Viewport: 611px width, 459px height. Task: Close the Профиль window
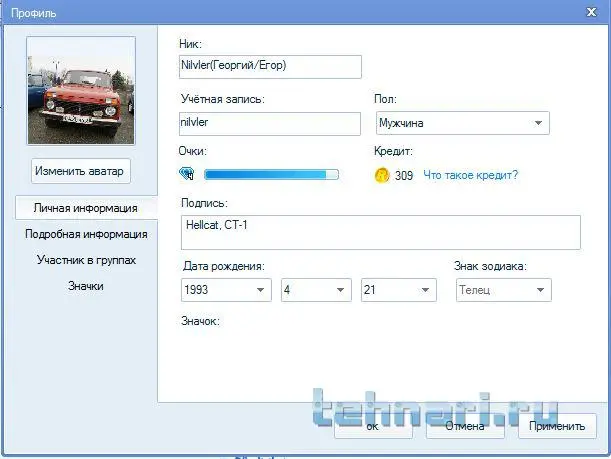(591, 12)
